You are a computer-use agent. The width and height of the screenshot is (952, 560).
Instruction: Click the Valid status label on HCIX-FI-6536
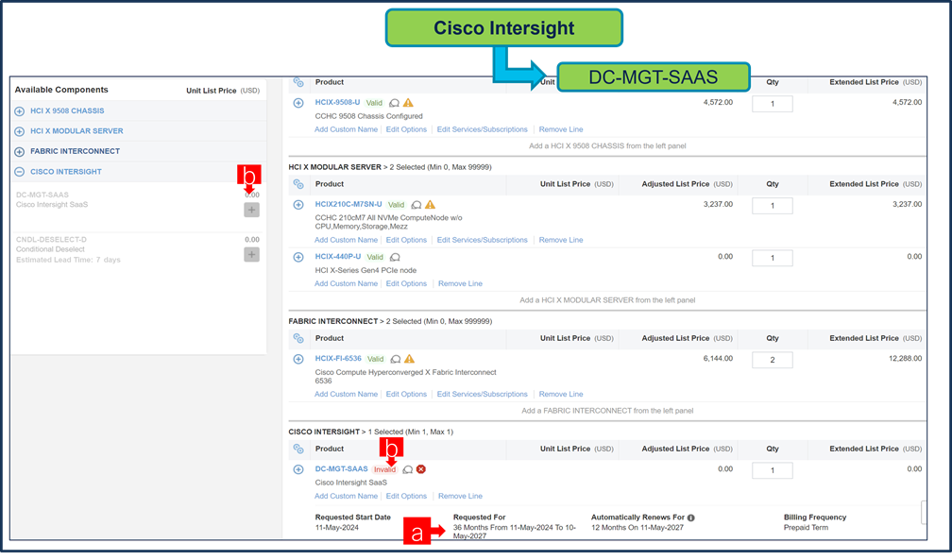(x=375, y=360)
